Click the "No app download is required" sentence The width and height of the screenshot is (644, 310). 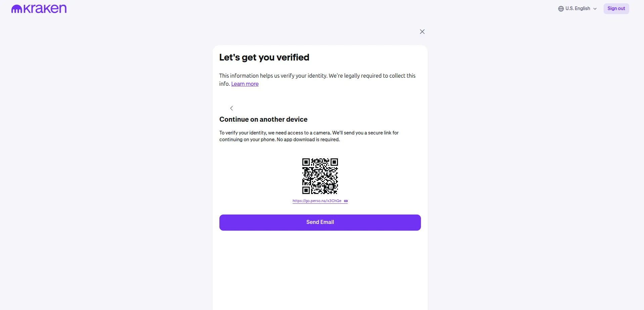(x=308, y=140)
